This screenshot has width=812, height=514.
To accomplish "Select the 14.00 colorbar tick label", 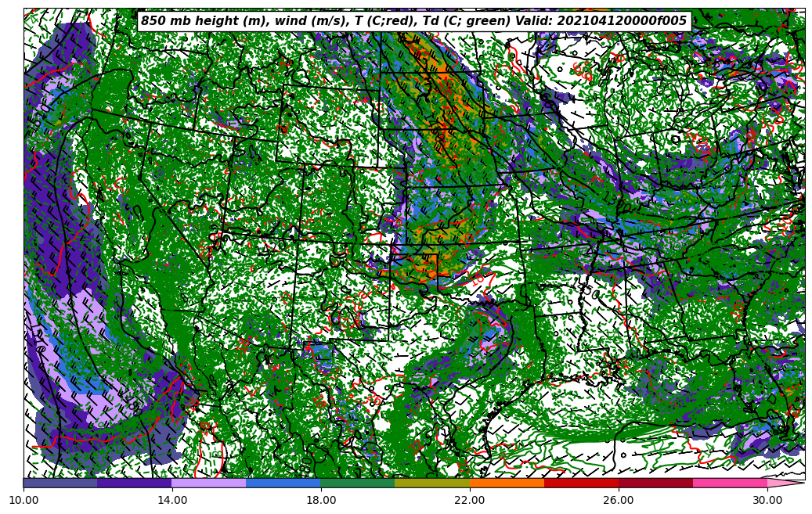I will (x=172, y=500).
